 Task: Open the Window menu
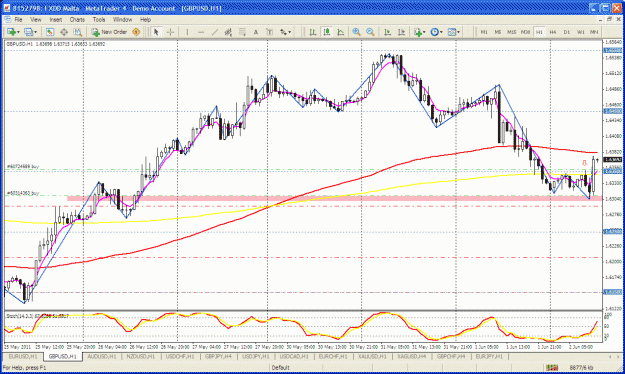pos(122,20)
